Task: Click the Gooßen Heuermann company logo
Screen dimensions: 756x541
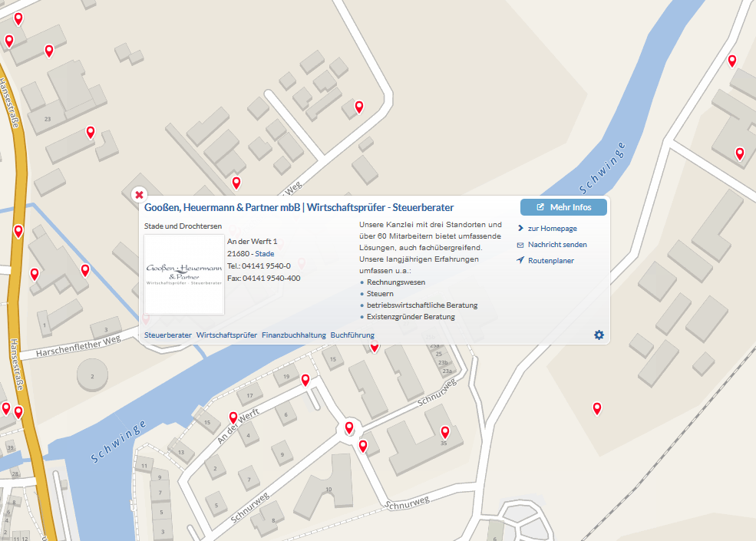Action: coord(184,275)
